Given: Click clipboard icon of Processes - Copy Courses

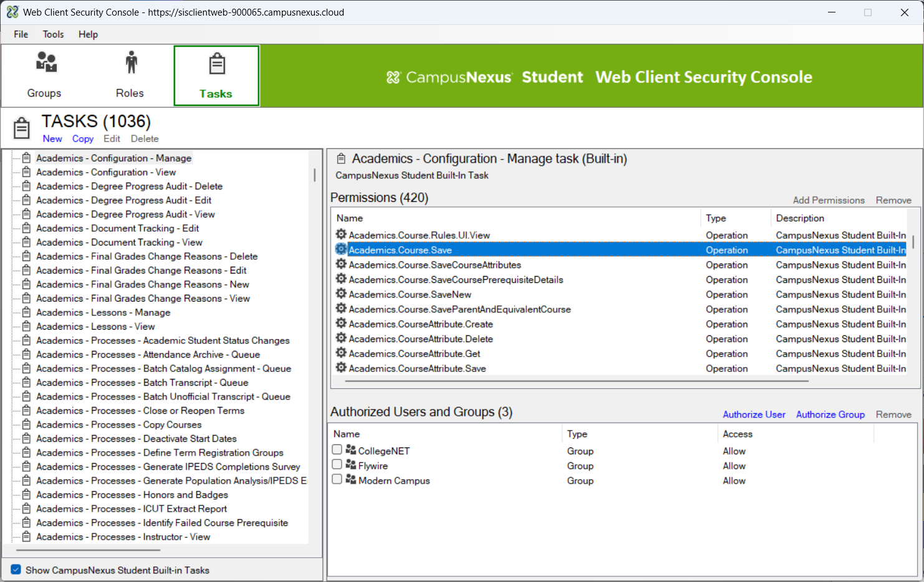Looking at the screenshot, I should [x=26, y=424].
